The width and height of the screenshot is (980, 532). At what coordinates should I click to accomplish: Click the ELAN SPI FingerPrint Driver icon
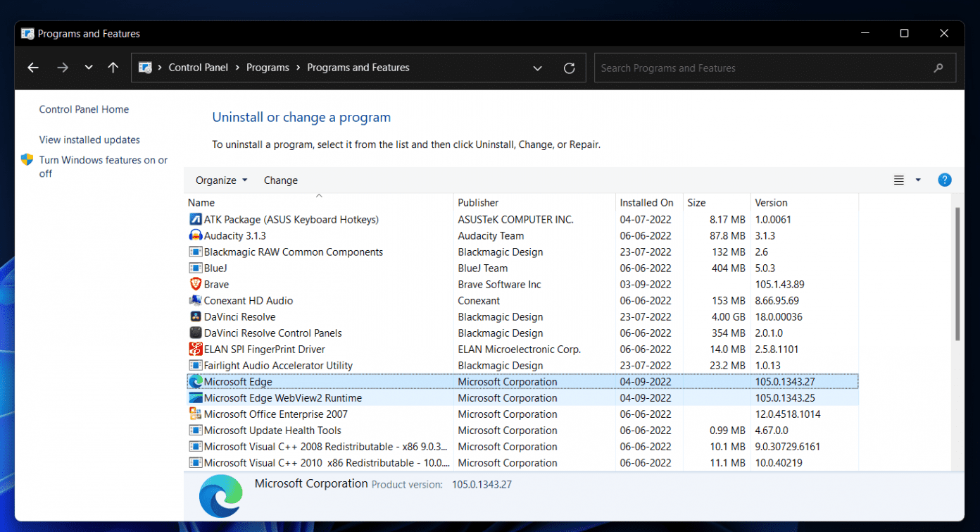[x=195, y=349]
